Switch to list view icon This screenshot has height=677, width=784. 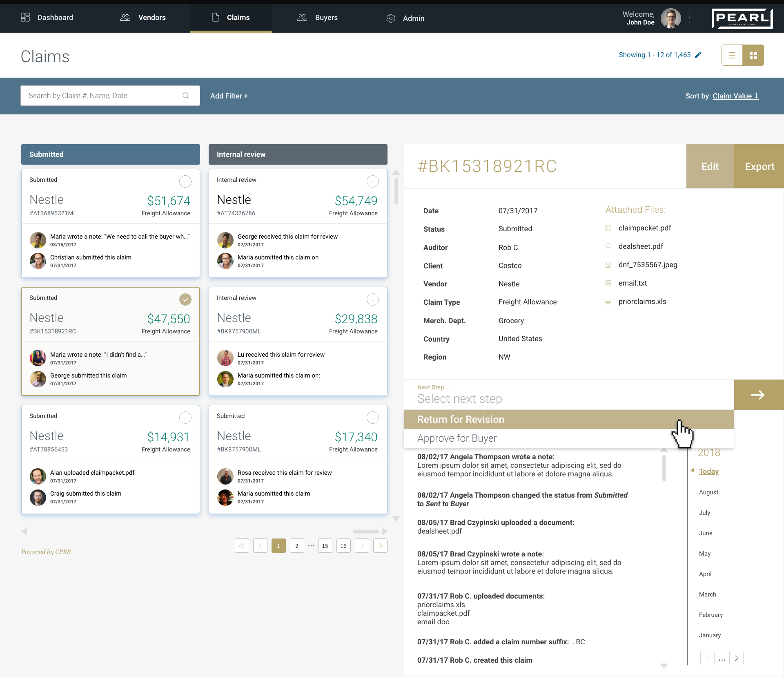coord(732,55)
